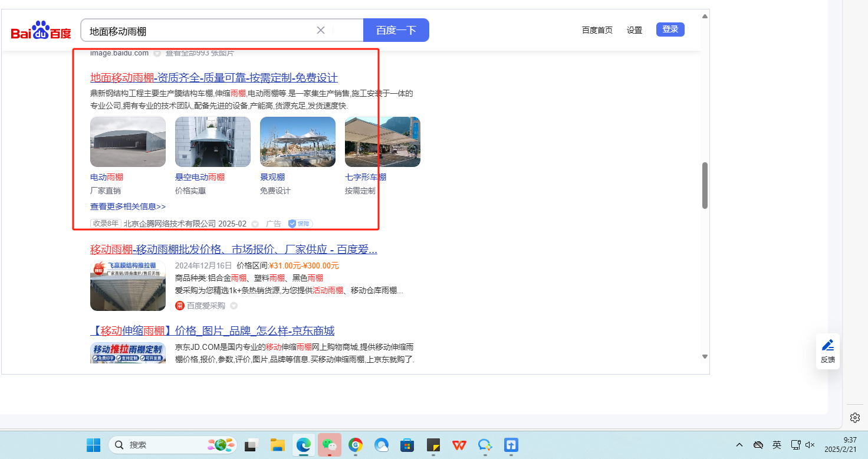Click the 保障 shield badge on the ad
The height and width of the screenshot is (459, 868).
coord(300,224)
